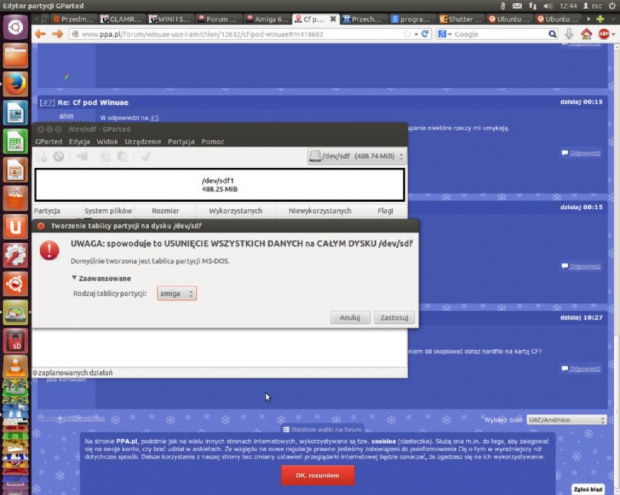The height and width of the screenshot is (495, 620).
Task: Open the system gear menu in top panel
Action: 612,6
